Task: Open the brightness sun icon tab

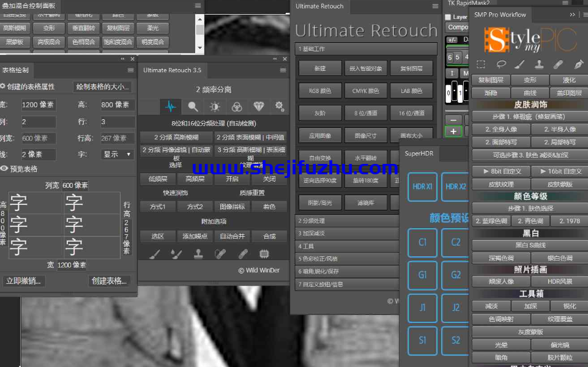Action: coord(215,107)
